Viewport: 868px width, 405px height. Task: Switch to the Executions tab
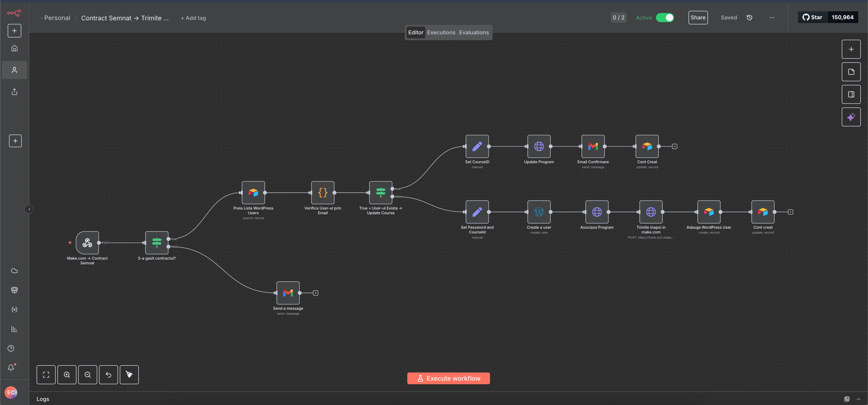click(x=441, y=32)
